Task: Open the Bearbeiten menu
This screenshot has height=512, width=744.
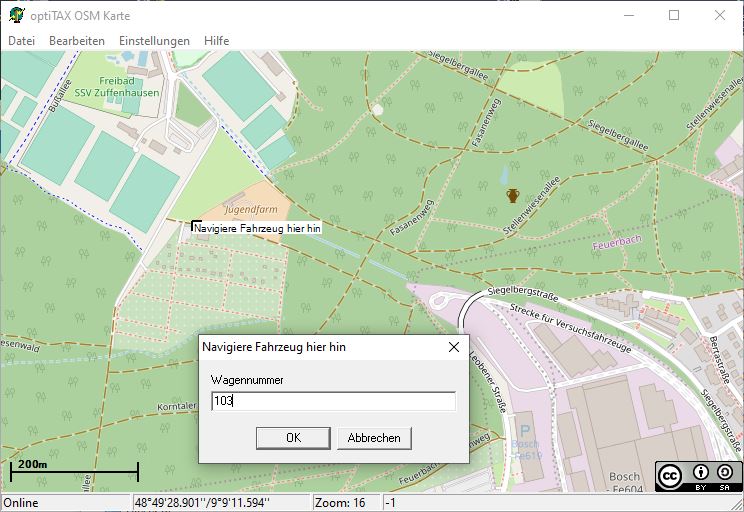Action: click(x=77, y=41)
